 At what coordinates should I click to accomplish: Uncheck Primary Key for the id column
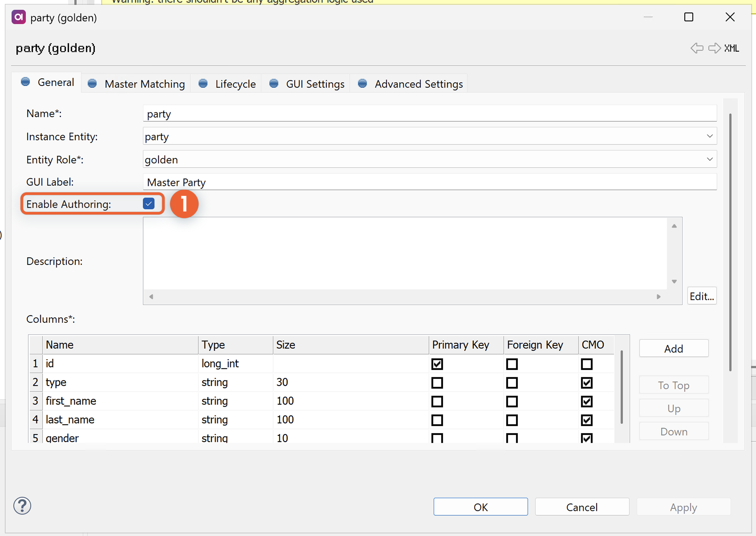point(438,364)
